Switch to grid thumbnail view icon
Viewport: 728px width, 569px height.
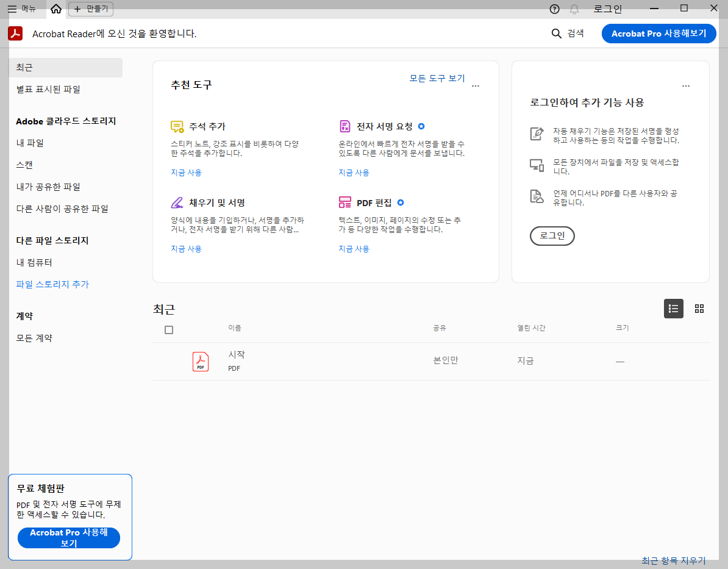coord(699,309)
